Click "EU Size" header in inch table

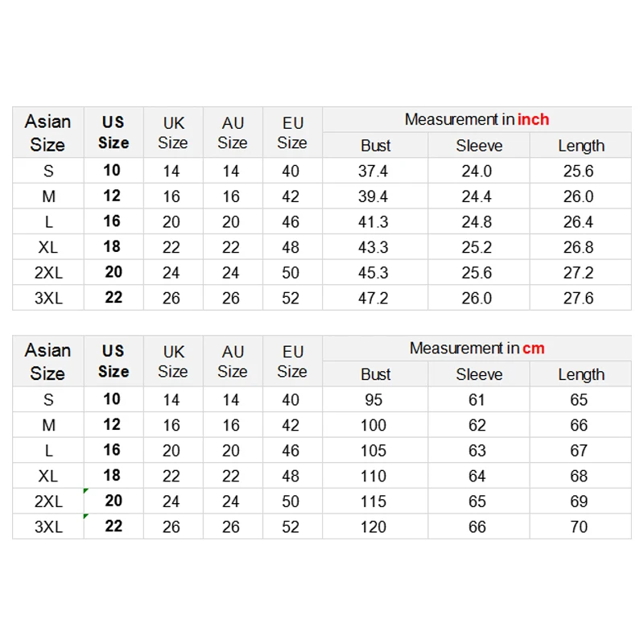coord(292,133)
